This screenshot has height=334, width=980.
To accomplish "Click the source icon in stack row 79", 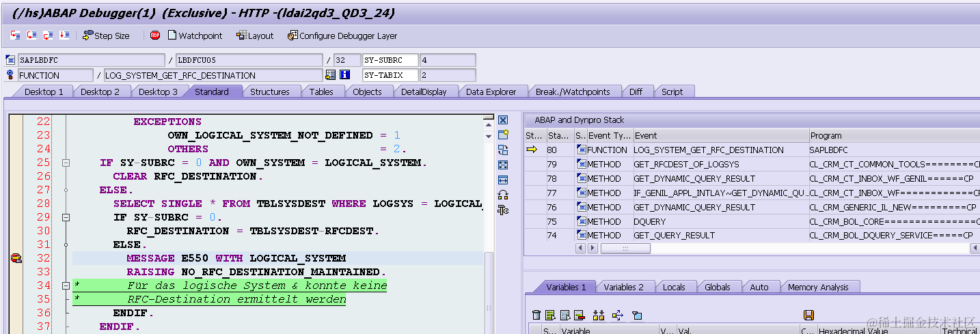I will [582, 164].
